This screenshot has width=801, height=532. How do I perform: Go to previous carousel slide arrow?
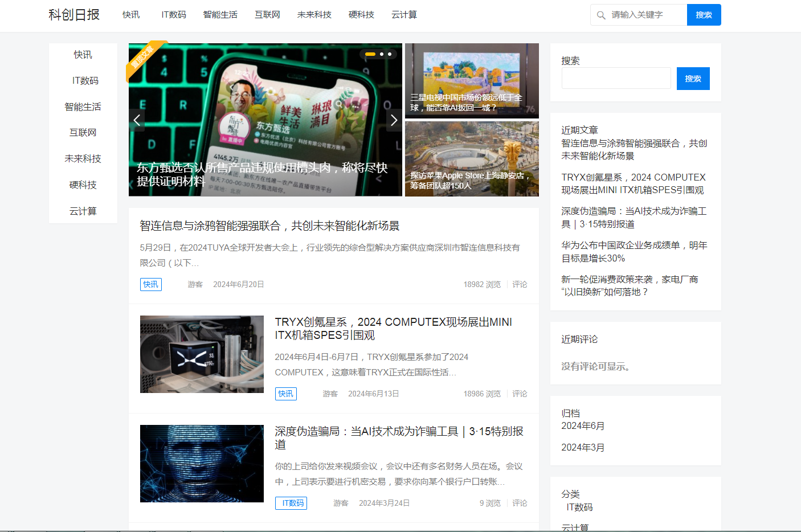pos(137,120)
